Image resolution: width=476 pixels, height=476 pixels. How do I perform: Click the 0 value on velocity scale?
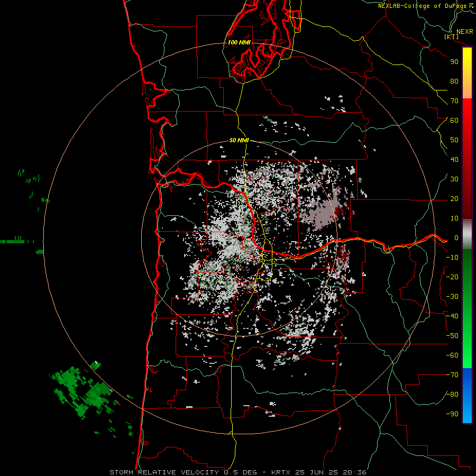point(456,237)
